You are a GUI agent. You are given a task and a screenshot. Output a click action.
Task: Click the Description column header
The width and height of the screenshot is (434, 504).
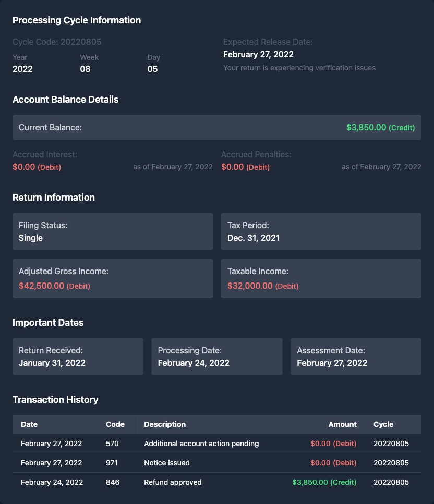click(165, 424)
